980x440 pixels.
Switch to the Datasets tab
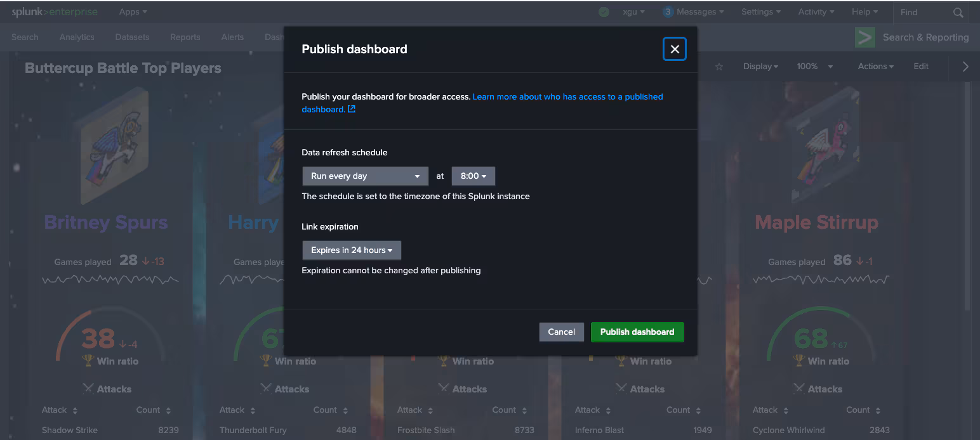click(x=132, y=37)
